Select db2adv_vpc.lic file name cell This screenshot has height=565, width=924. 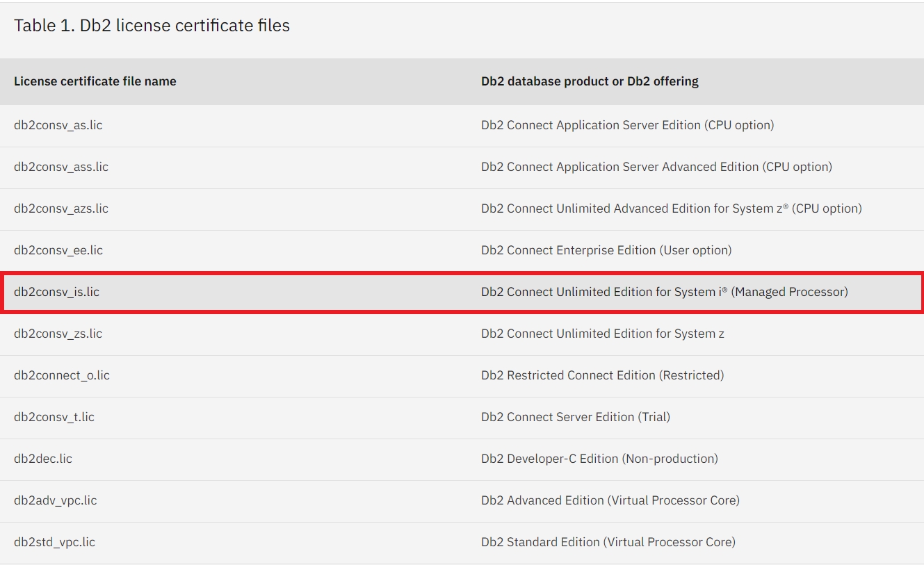pos(56,500)
